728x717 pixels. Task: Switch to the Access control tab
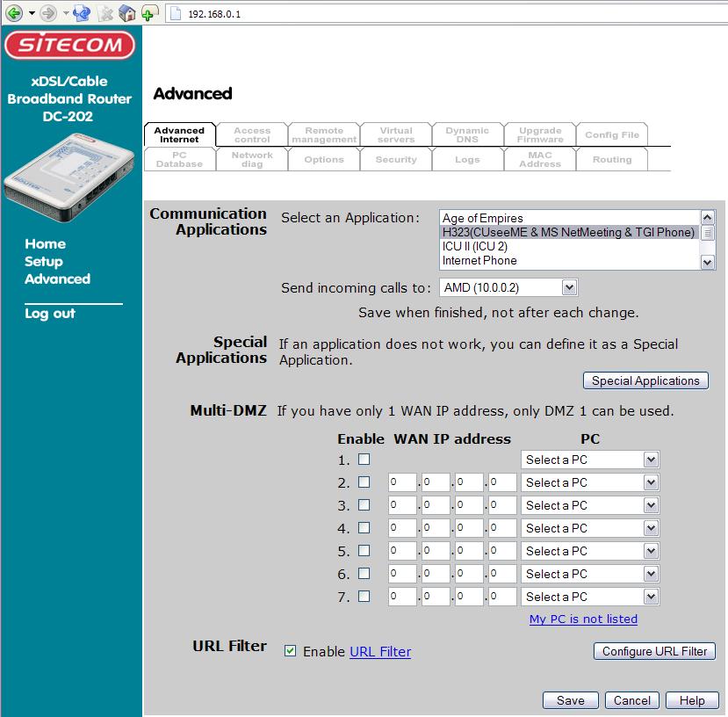click(x=252, y=134)
